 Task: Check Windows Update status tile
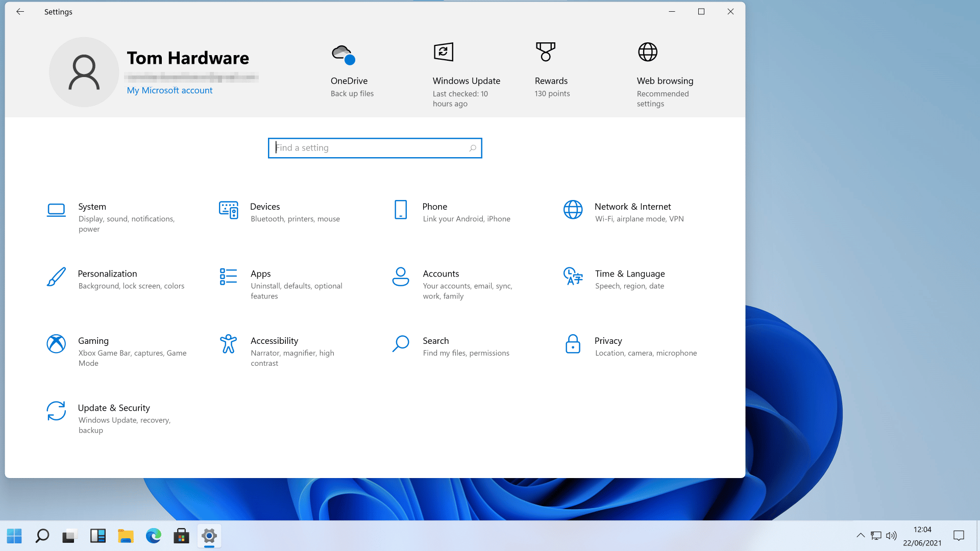coord(466,71)
